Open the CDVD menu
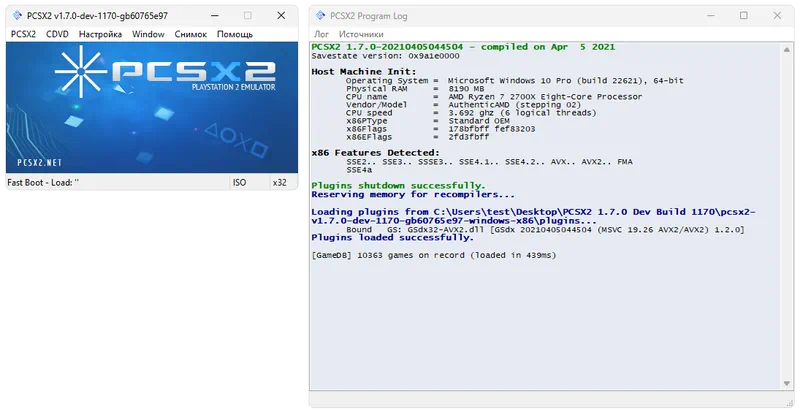This screenshot has width=800, height=412. [57, 34]
